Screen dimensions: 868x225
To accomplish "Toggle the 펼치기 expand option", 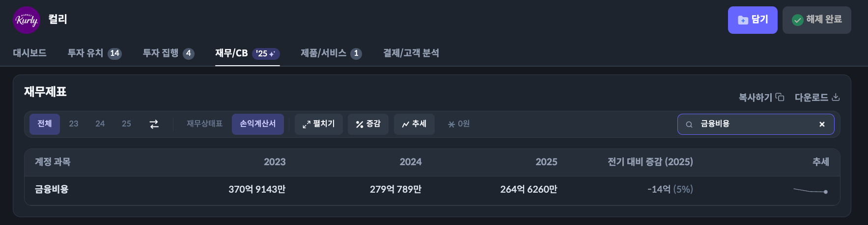I will tap(318, 124).
